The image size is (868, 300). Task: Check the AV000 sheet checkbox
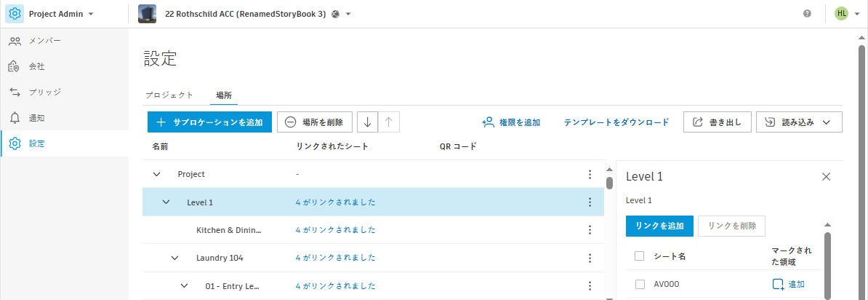coord(640,285)
